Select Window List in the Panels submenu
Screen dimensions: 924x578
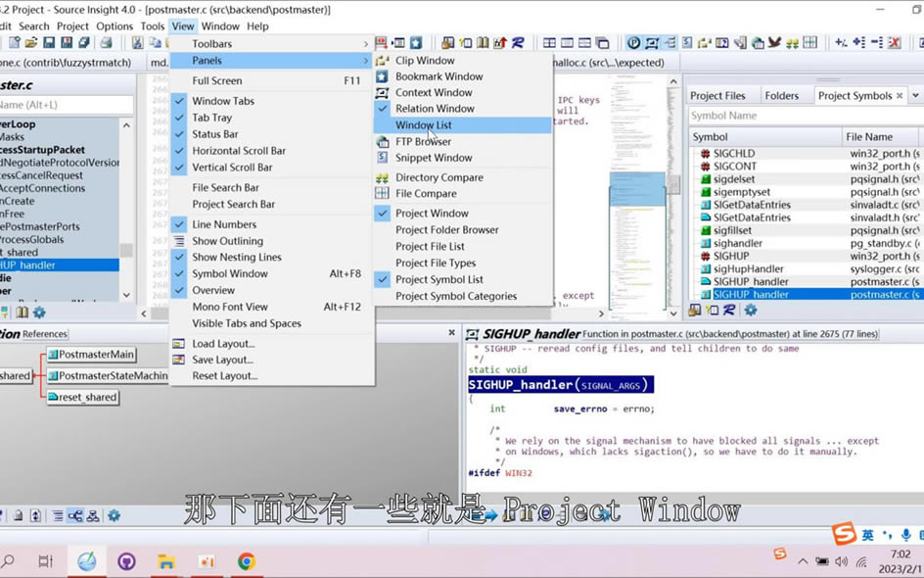click(x=463, y=125)
